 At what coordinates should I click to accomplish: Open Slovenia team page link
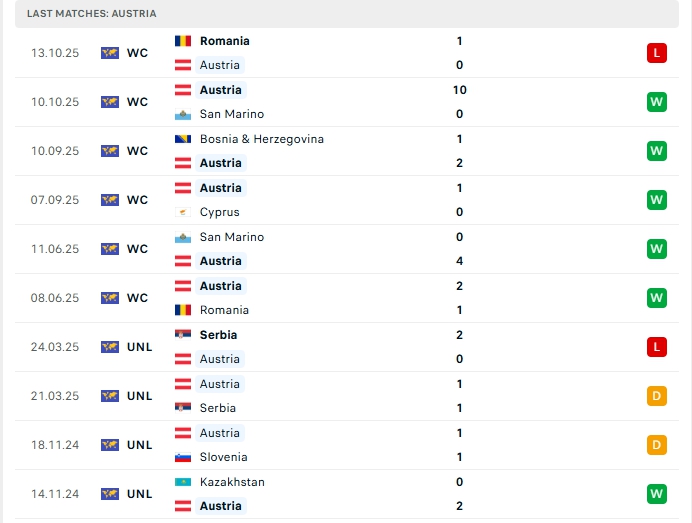pyautogui.click(x=223, y=457)
